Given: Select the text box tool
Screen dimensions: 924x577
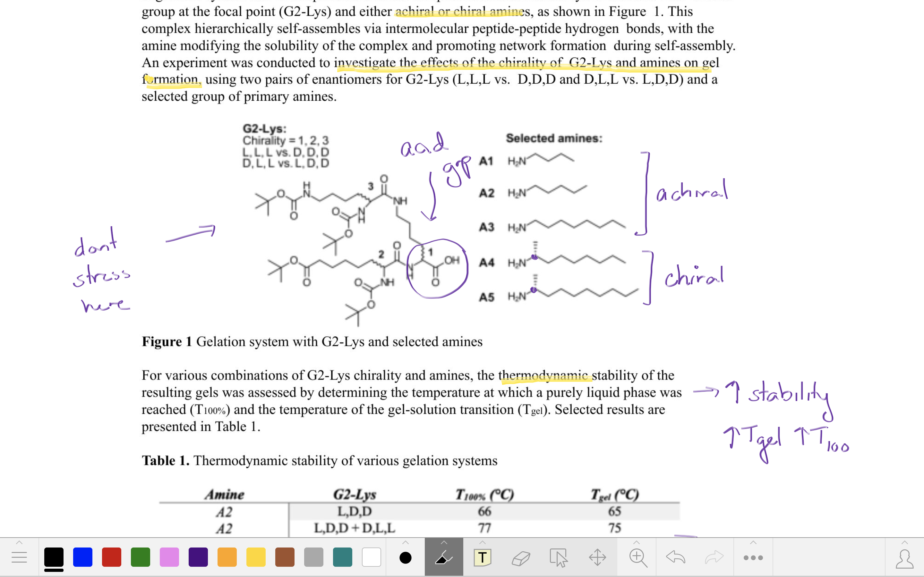Looking at the screenshot, I should click(x=482, y=558).
